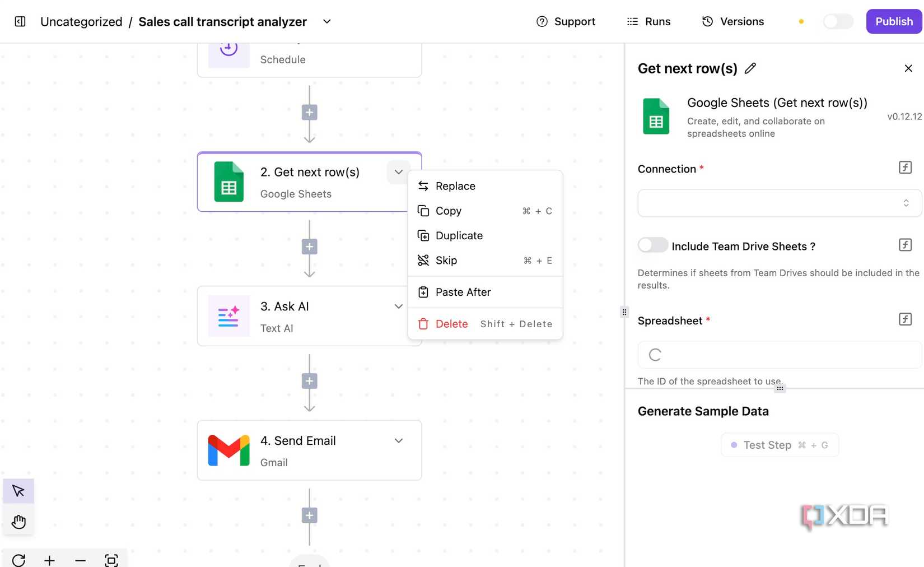Rename step using the pencil icon
Viewport: 924px width, 567px height.
click(750, 68)
